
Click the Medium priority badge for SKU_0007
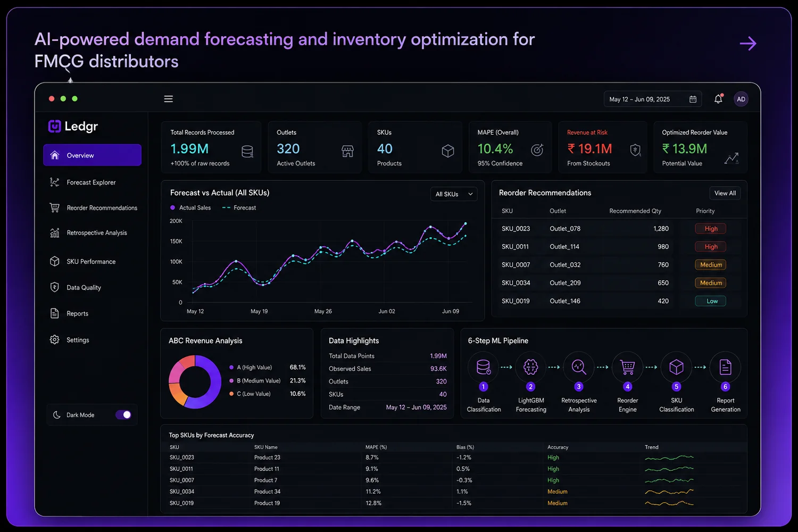[x=711, y=265]
